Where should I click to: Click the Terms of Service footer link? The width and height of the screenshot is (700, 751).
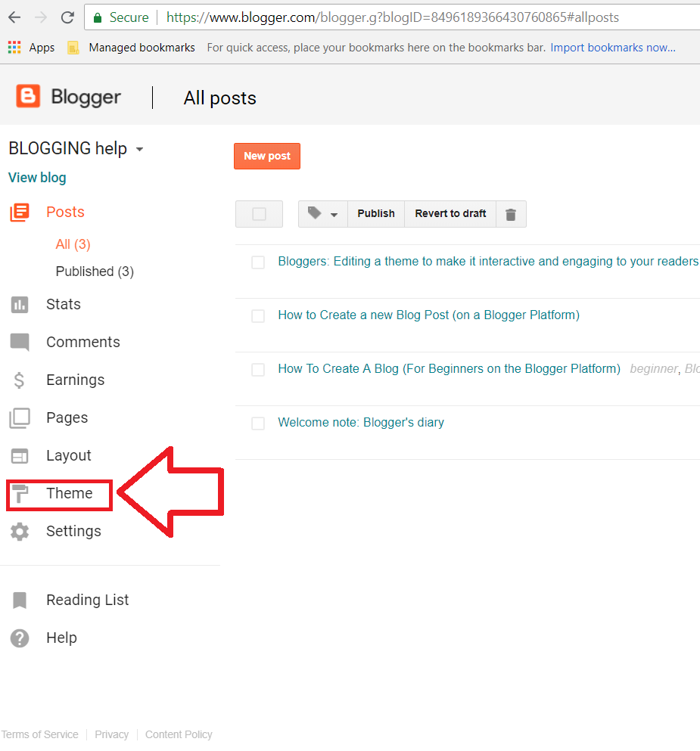pos(40,734)
